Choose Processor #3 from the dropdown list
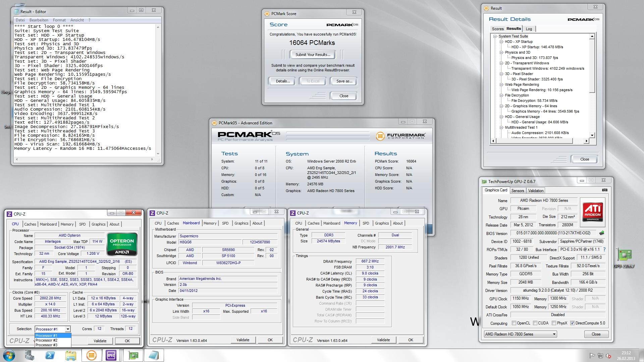This screenshot has height=362, width=644. coord(53,345)
